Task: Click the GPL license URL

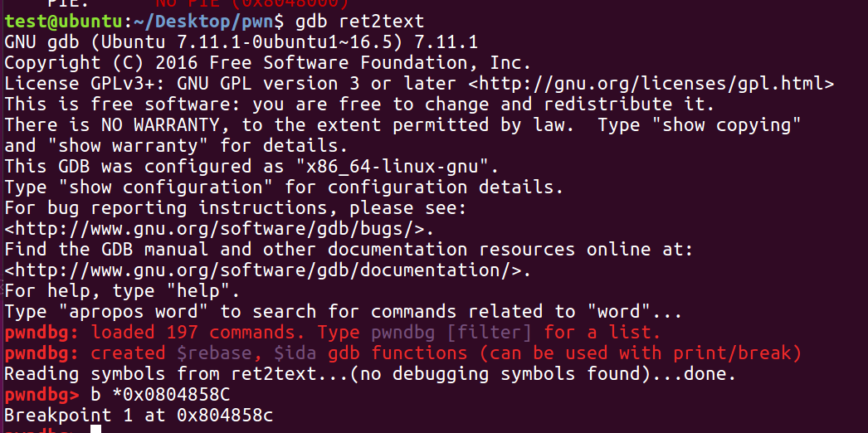Action: [651, 84]
